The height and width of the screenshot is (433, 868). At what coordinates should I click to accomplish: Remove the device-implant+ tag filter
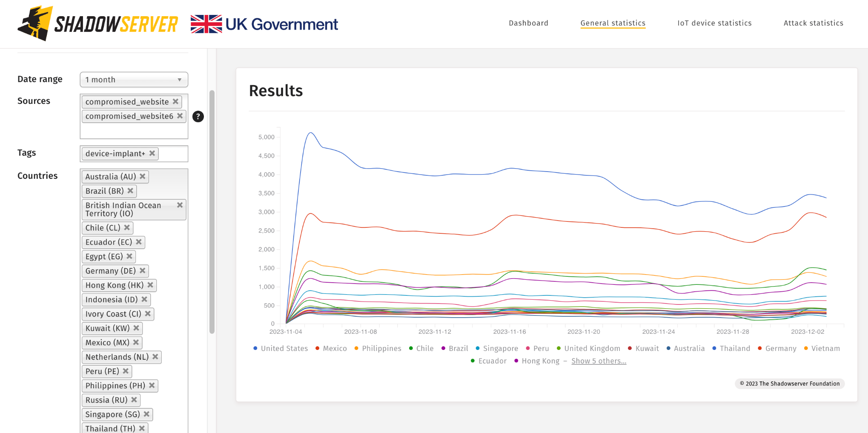tap(152, 154)
